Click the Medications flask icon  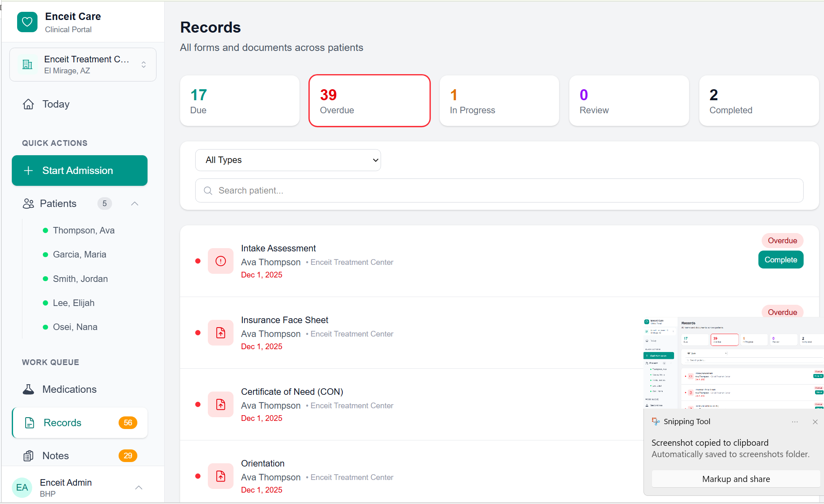pyautogui.click(x=29, y=390)
